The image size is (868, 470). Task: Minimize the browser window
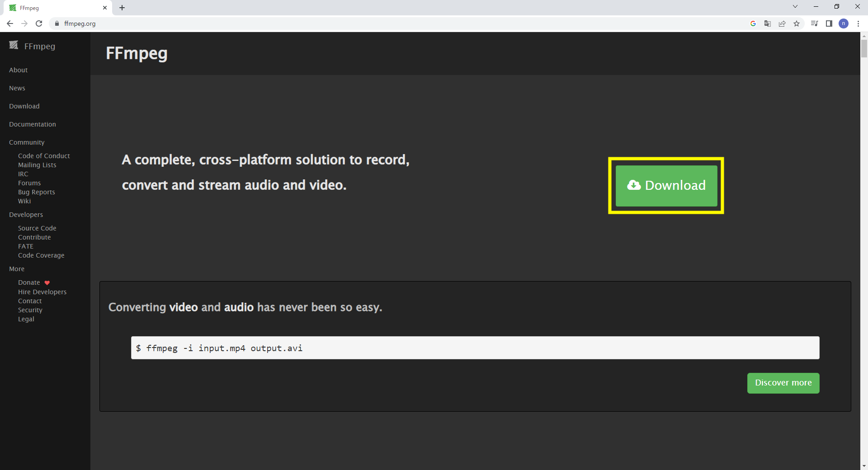(816, 6)
